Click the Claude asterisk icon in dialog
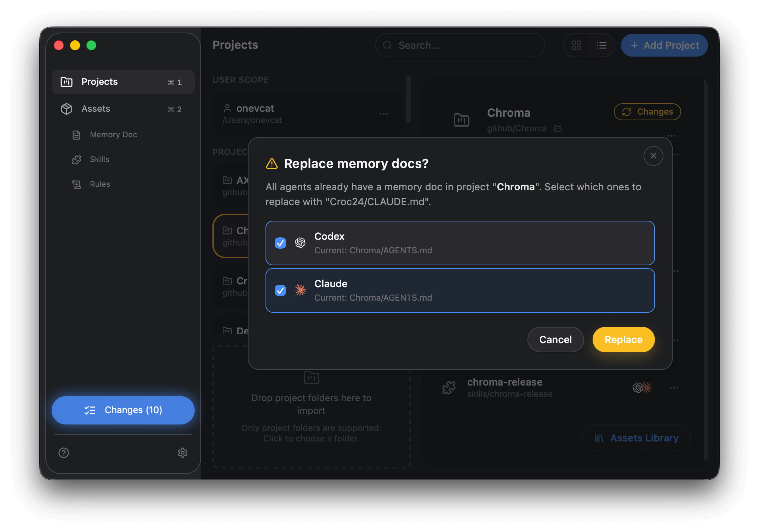Screen dimensions: 759x532 [x=300, y=290]
